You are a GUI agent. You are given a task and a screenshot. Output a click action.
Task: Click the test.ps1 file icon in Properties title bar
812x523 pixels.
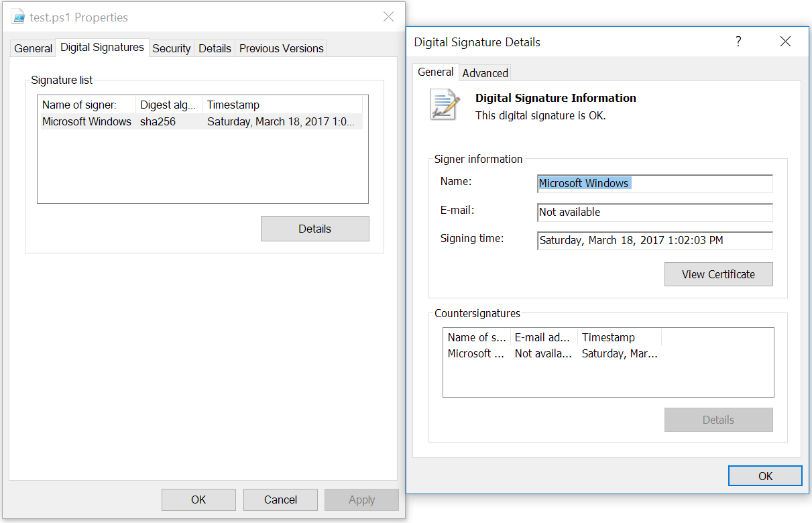tap(19, 17)
